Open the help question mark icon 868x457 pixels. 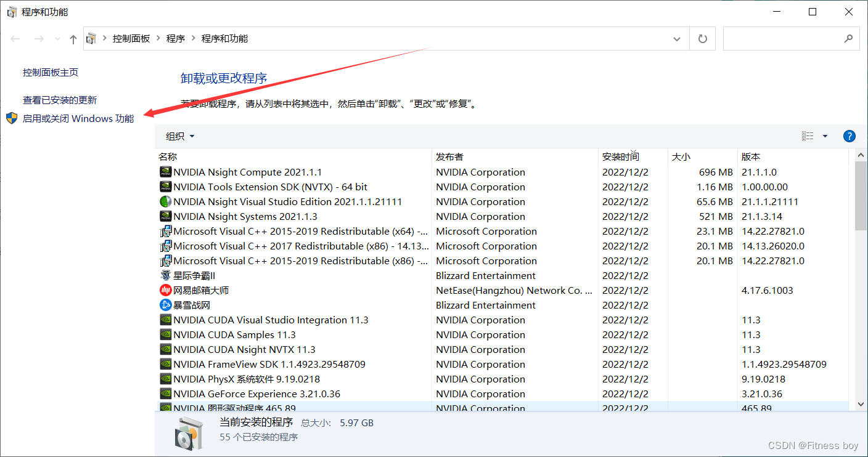[849, 136]
